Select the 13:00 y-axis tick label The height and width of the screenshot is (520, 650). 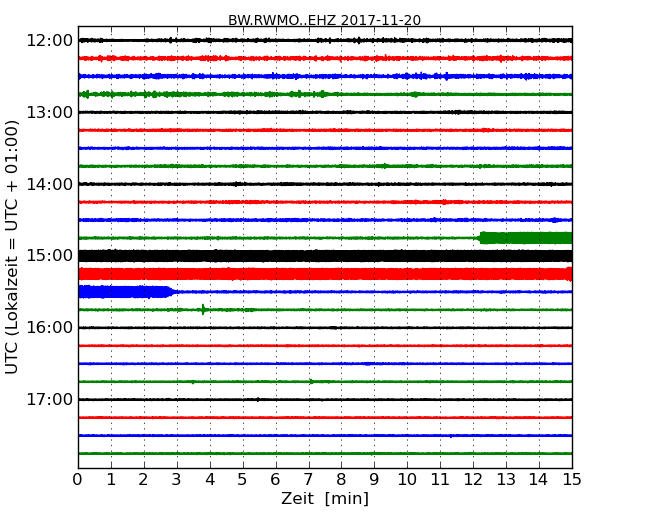click(49, 112)
